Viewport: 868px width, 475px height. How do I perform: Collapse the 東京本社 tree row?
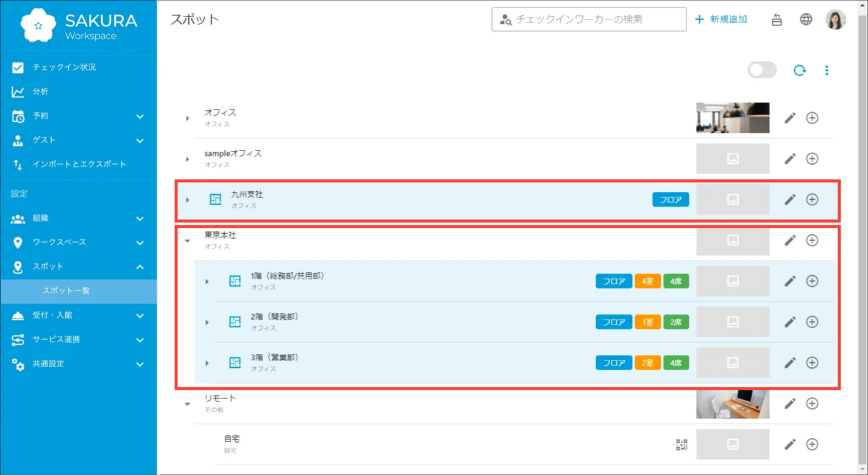pos(188,241)
